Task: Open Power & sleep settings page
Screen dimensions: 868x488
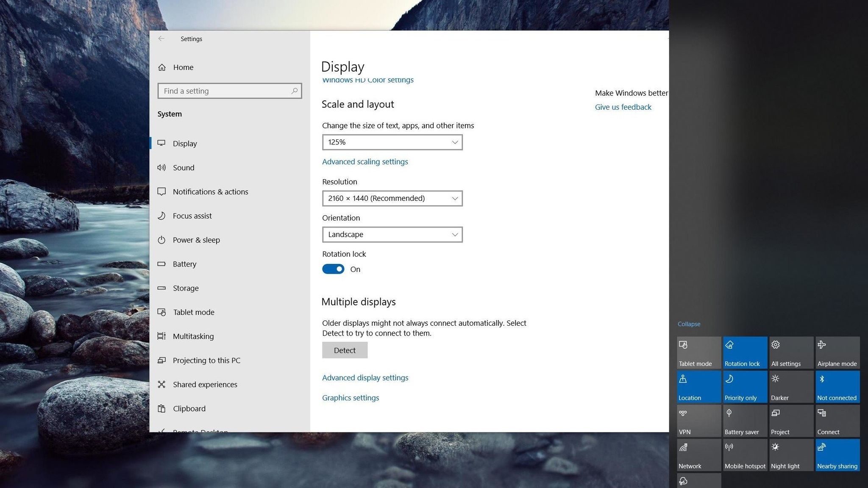Action: coord(196,240)
